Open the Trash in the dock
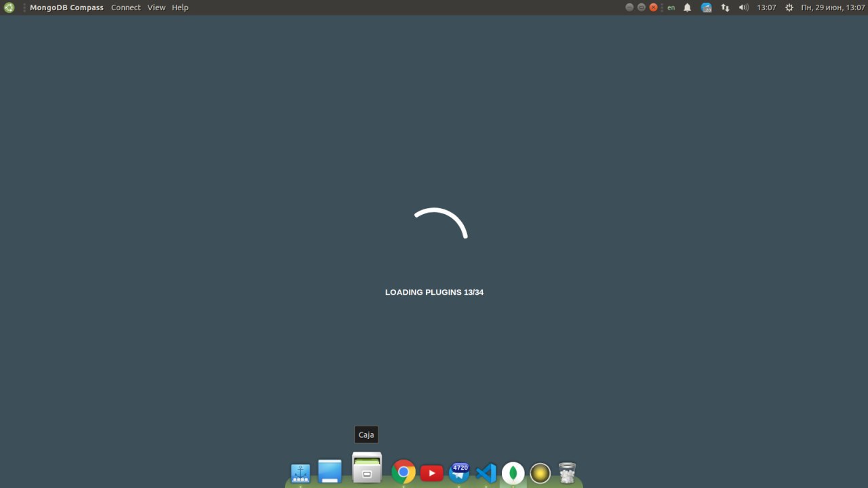The width and height of the screenshot is (868, 488). (x=568, y=472)
